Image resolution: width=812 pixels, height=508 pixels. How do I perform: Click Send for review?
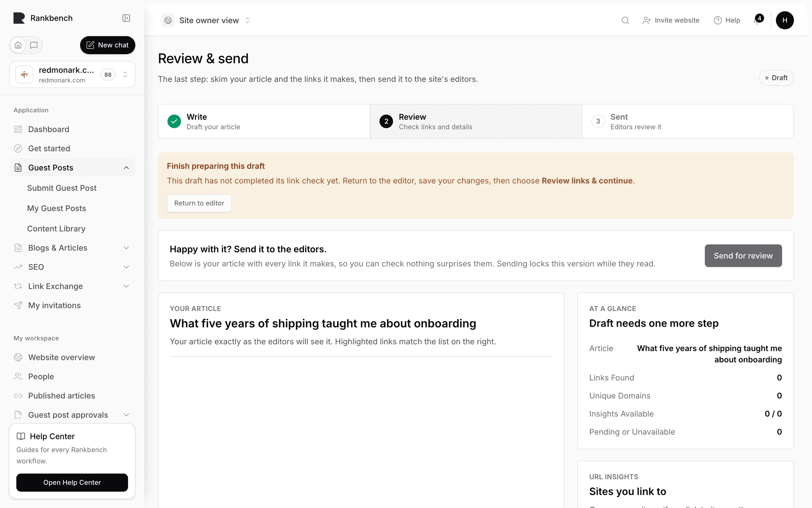click(743, 256)
